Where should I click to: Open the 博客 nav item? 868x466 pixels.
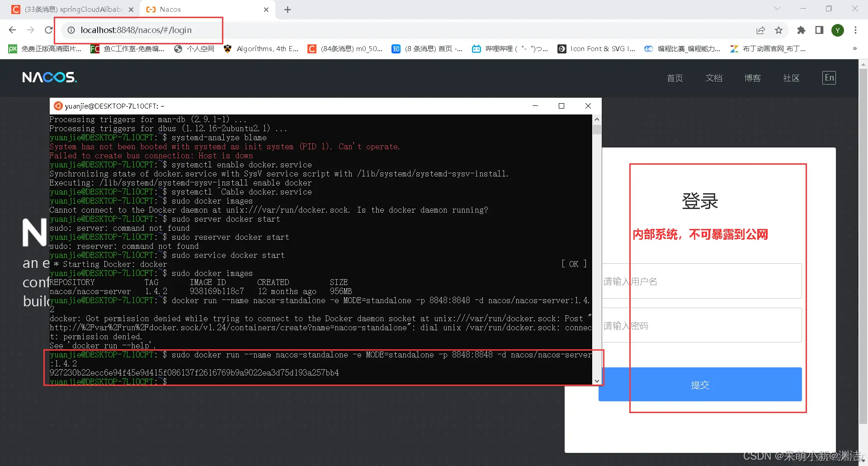pyautogui.click(x=752, y=78)
